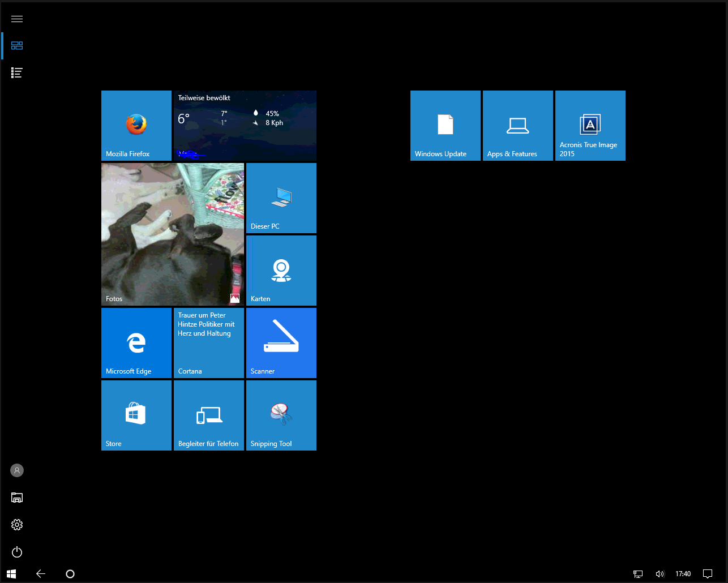Launch the Snipping Tool tile
Viewport: 728px width, 583px height.
(x=281, y=415)
